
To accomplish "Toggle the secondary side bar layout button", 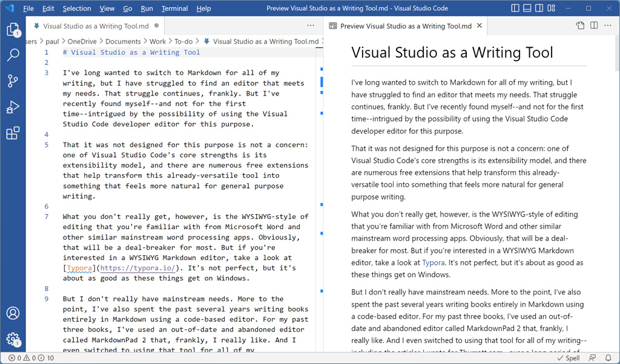I will click(x=539, y=8).
